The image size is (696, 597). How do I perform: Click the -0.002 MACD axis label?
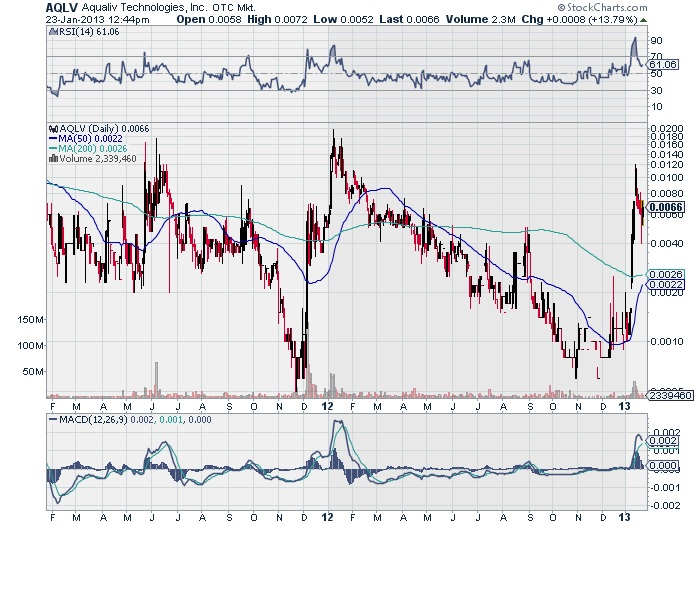(665, 506)
